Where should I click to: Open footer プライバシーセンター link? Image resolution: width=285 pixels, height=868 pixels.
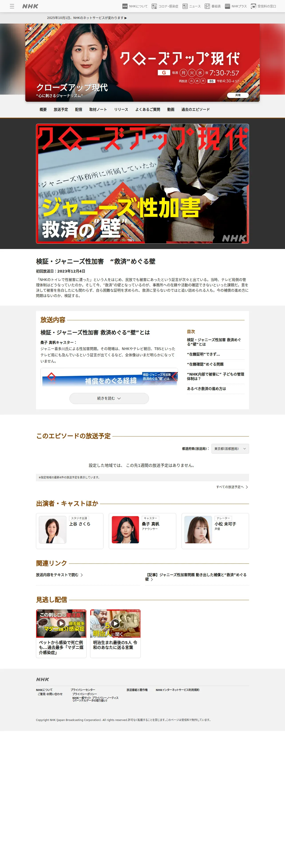83,690
